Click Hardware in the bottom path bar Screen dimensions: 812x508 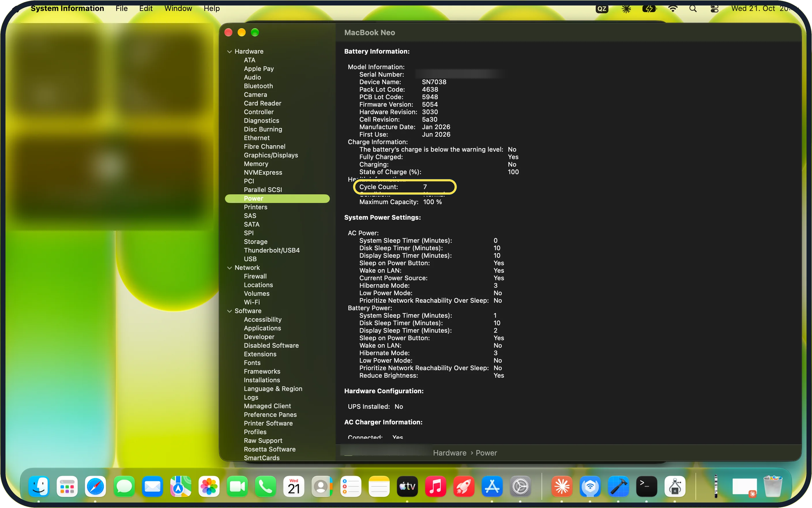pyautogui.click(x=449, y=453)
